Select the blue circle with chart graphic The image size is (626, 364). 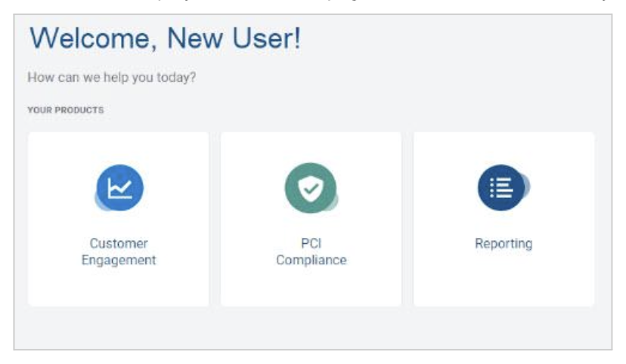119,187
